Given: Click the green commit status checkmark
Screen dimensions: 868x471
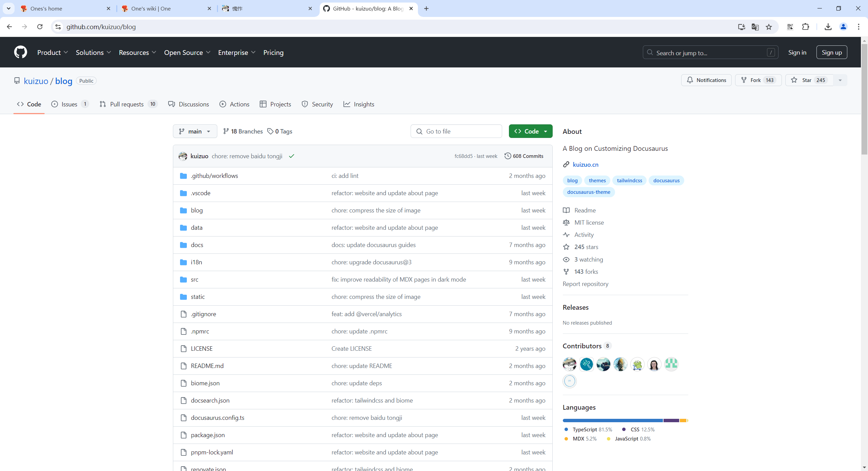Looking at the screenshot, I should point(292,156).
